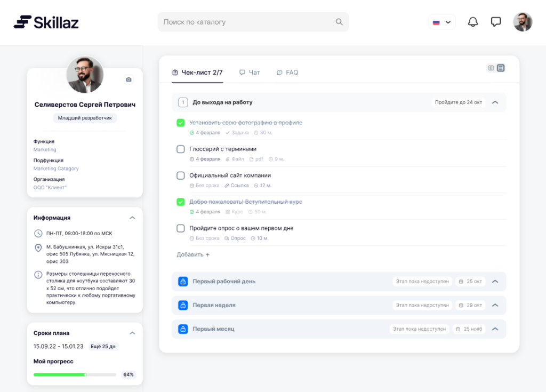Click the clock icon by work schedule
The height and width of the screenshot is (392, 546).
(x=38, y=234)
